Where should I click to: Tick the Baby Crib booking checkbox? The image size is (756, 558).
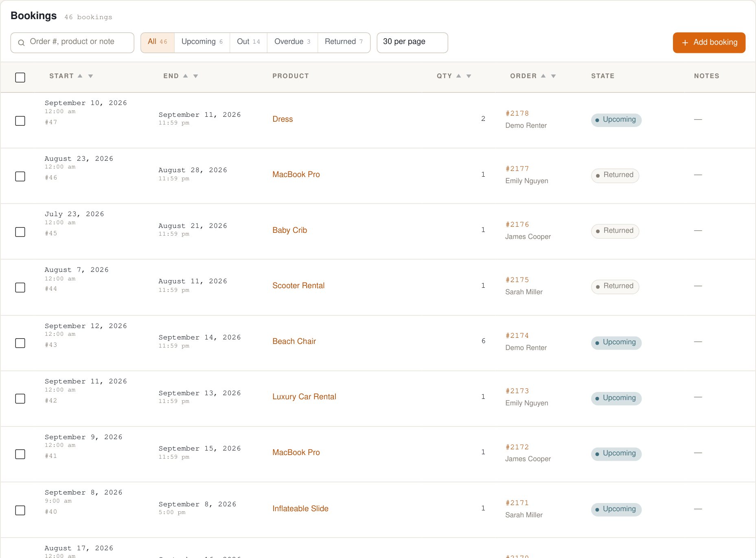[x=20, y=232]
